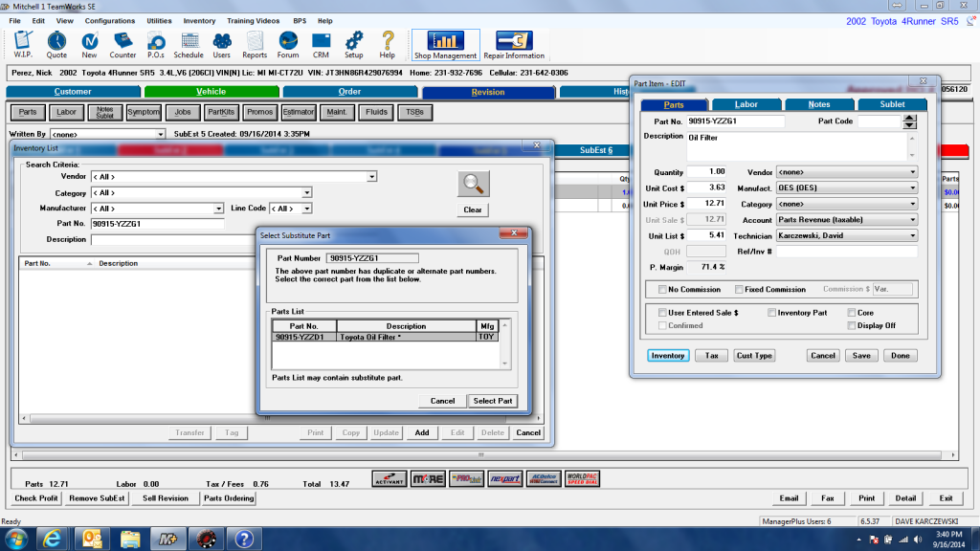Click Save in Part Item dialog
Viewport: 980px width, 551px height.
(x=861, y=356)
